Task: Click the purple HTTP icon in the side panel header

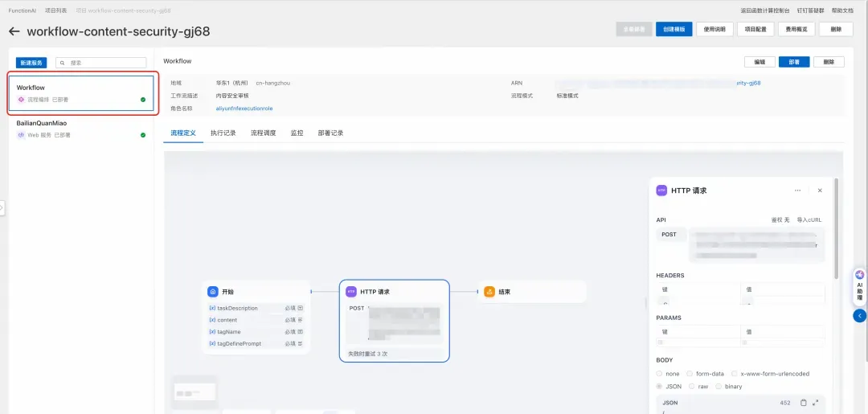Action: coord(661,191)
